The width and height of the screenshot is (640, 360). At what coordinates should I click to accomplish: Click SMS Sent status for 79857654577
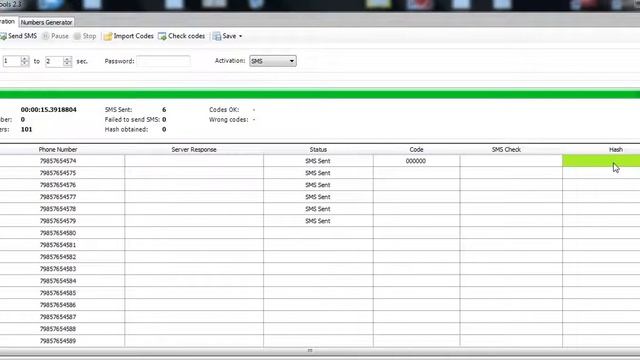pyautogui.click(x=318, y=197)
